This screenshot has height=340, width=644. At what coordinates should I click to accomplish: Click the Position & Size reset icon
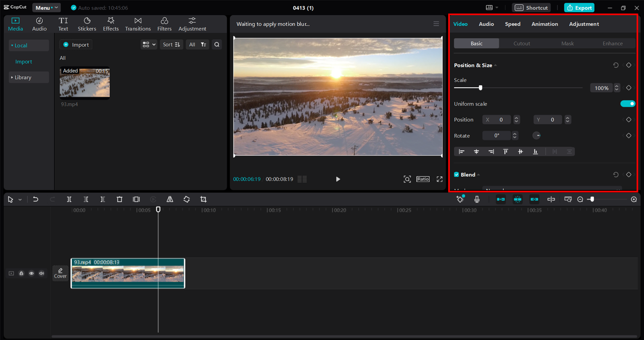(x=616, y=65)
